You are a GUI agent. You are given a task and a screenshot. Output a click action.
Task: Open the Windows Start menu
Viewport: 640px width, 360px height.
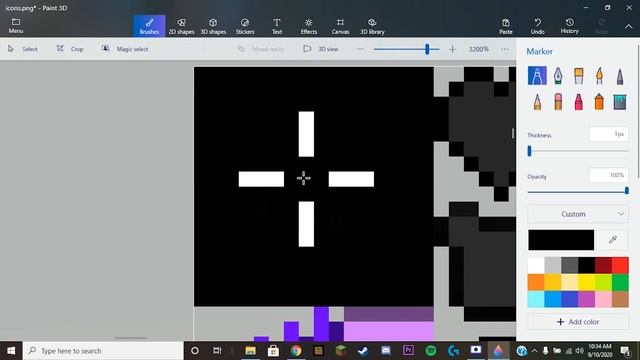pos(11,351)
